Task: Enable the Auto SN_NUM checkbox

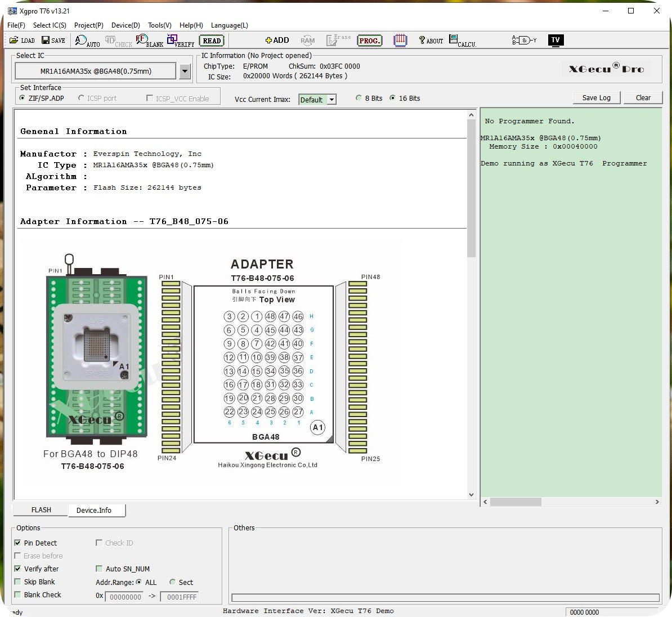Action: [x=98, y=569]
